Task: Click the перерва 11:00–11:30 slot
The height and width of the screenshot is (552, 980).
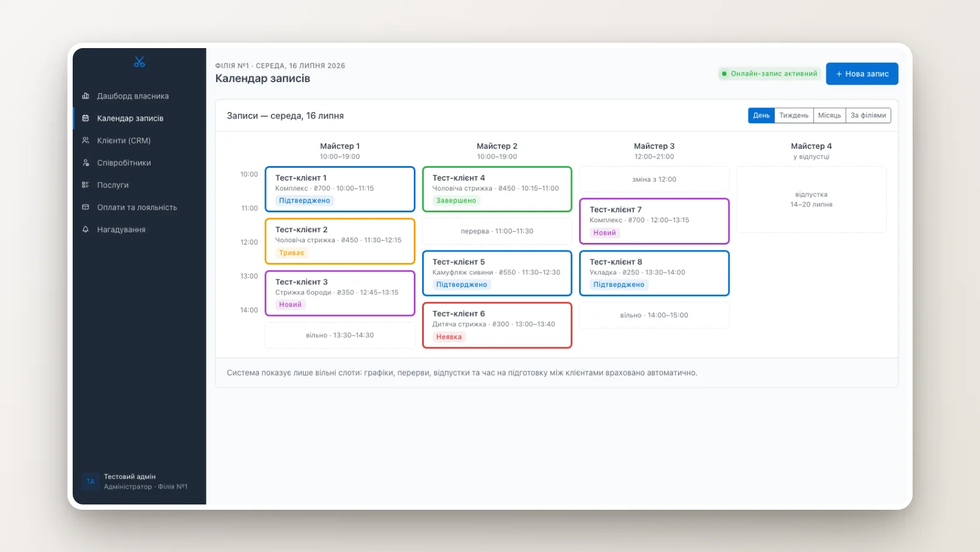Action: [x=497, y=231]
